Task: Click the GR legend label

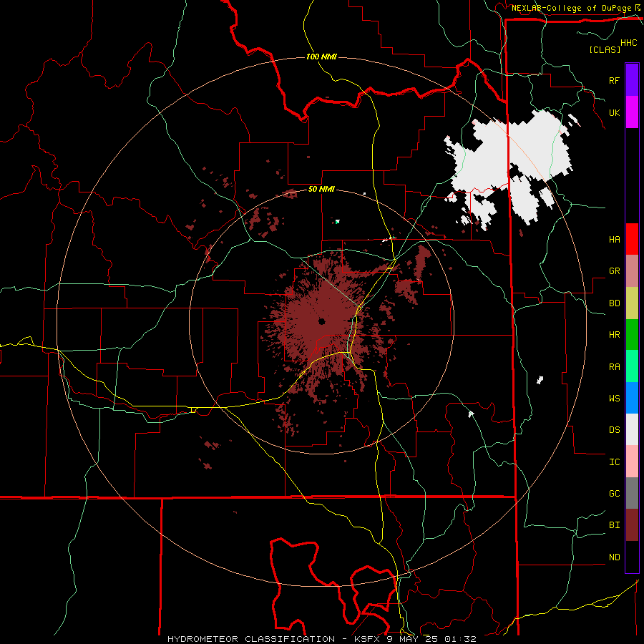Action: pos(614,271)
